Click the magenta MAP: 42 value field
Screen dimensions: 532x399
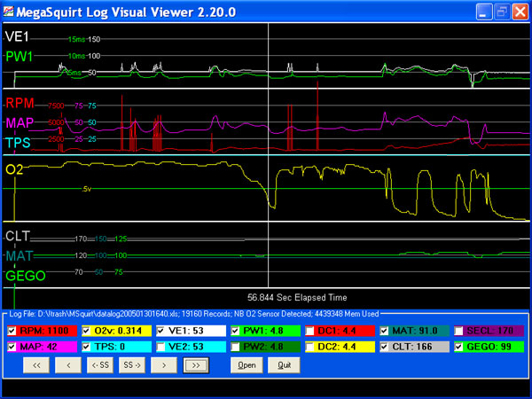point(43,347)
